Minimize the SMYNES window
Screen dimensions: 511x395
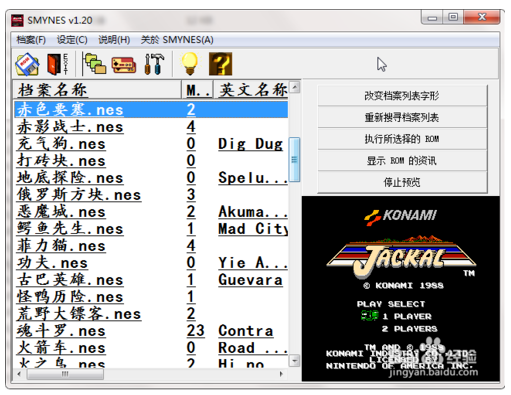[432, 17]
